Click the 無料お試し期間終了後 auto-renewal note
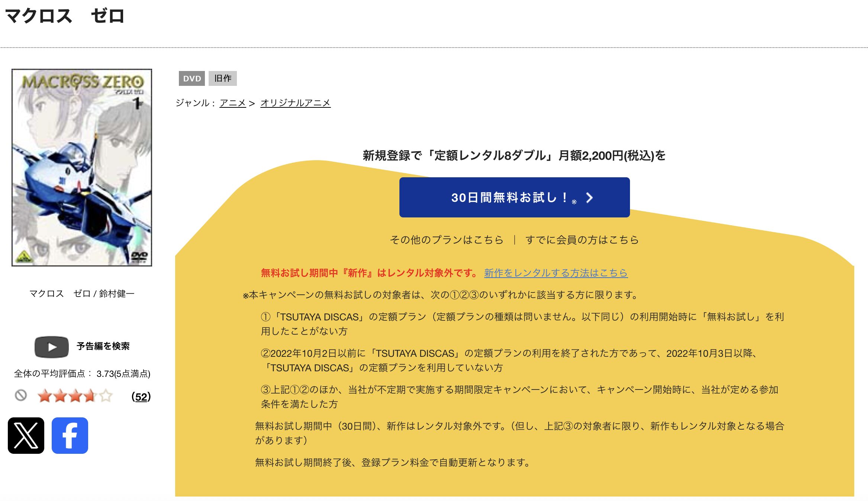Viewport: 868px width, 501px height. point(393,462)
